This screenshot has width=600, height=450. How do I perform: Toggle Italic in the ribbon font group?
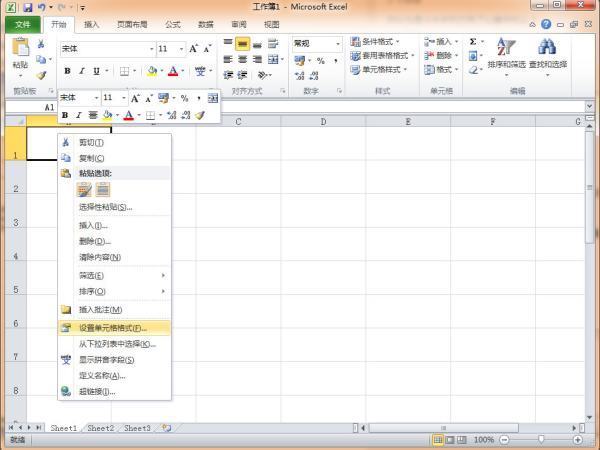pos(82,71)
